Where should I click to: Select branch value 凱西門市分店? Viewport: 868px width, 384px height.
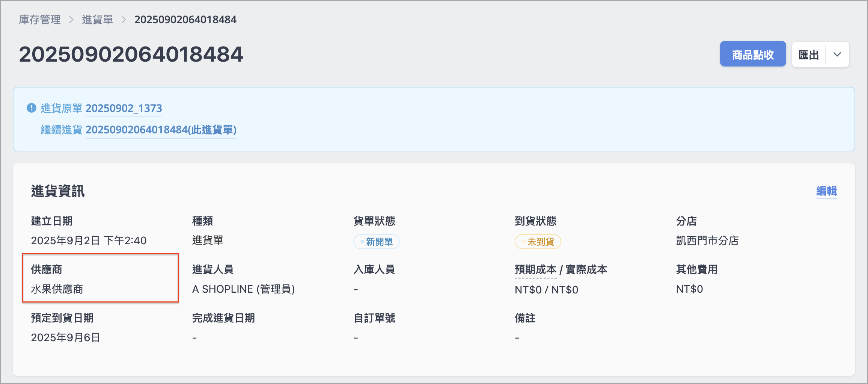pos(707,240)
